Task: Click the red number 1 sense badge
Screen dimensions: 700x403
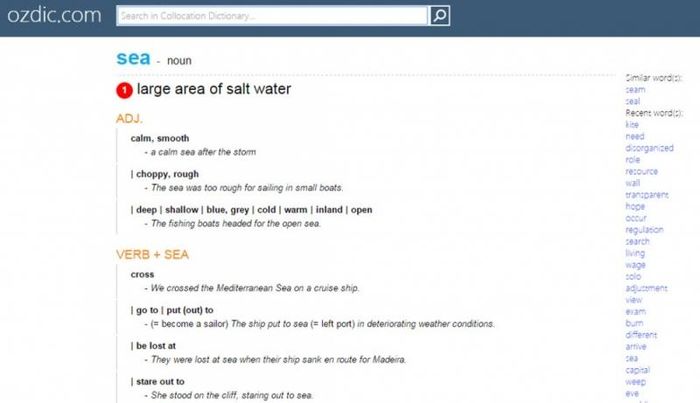Action: pos(125,90)
